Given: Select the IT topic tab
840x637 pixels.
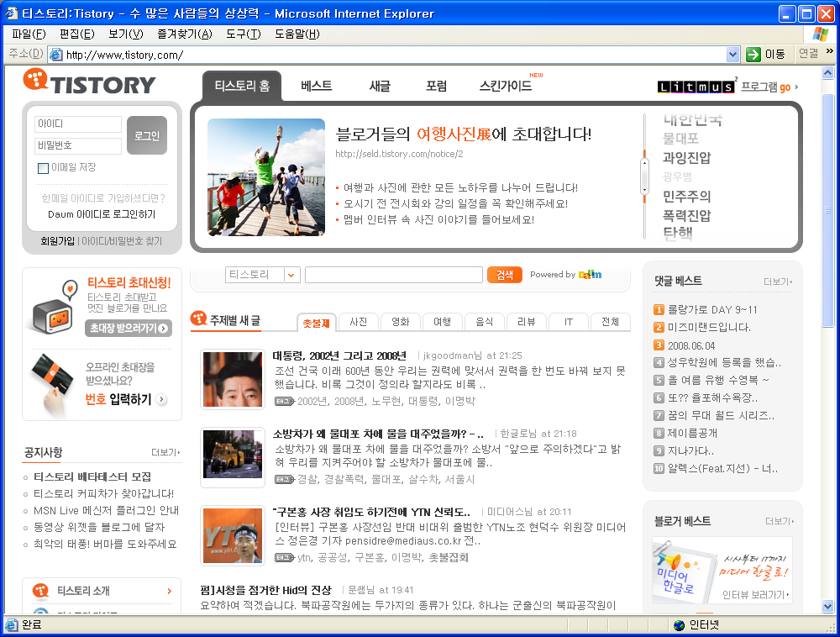Looking at the screenshot, I should (x=569, y=322).
